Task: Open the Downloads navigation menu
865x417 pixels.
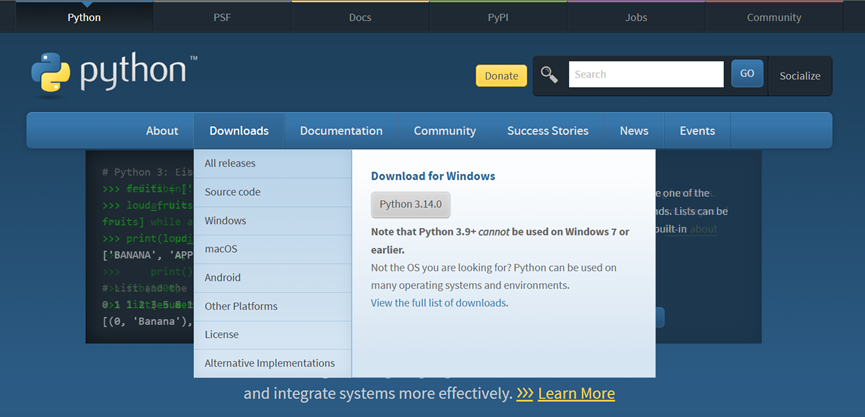Action: pos(239,131)
